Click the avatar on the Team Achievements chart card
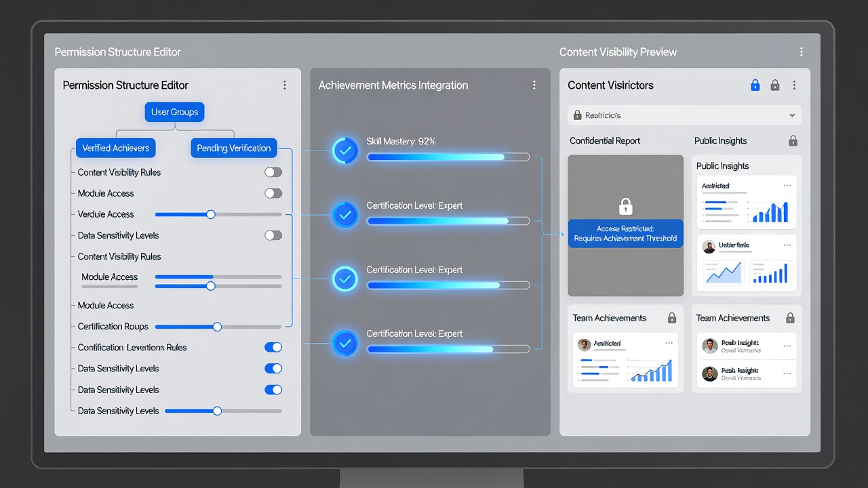Image resolution: width=868 pixels, height=488 pixels. (x=584, y=344)
